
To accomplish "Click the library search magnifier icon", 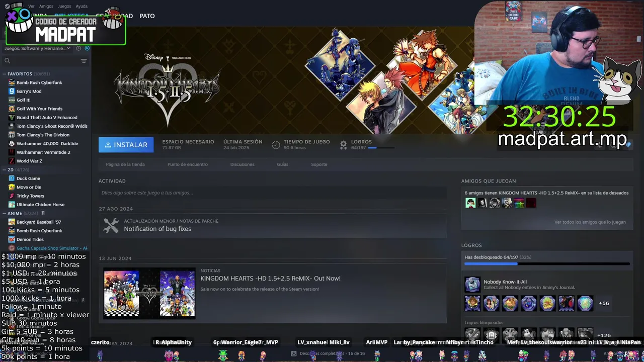I will (7, 61).
